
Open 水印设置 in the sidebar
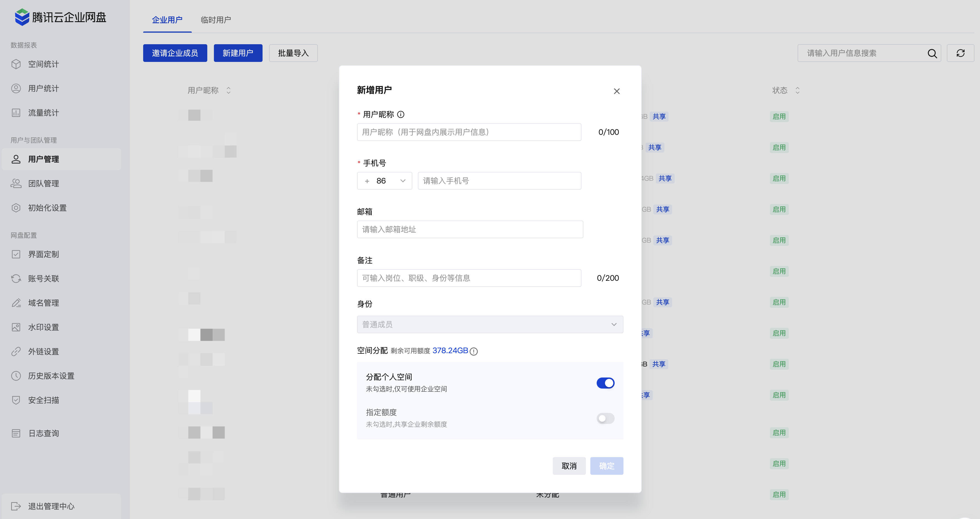click(x=43, y=327)
